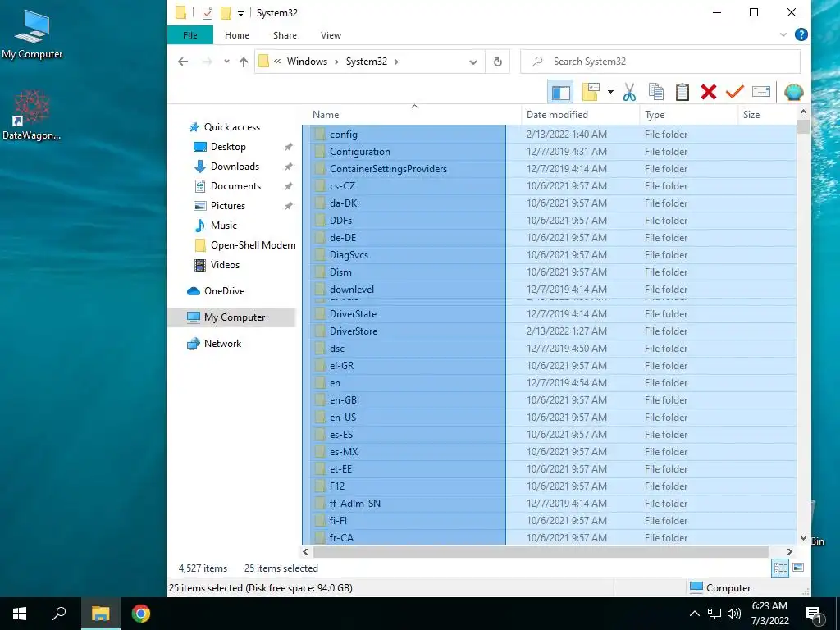The image size is (840, 630).
Task: Open the DataWagon desktop shortcut
Action: (x=32, y=115)
